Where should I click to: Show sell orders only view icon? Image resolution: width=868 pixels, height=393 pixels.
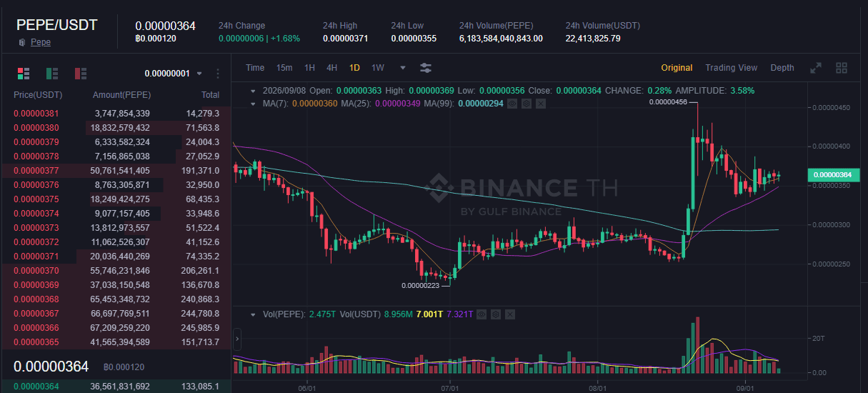pos(81,73)
